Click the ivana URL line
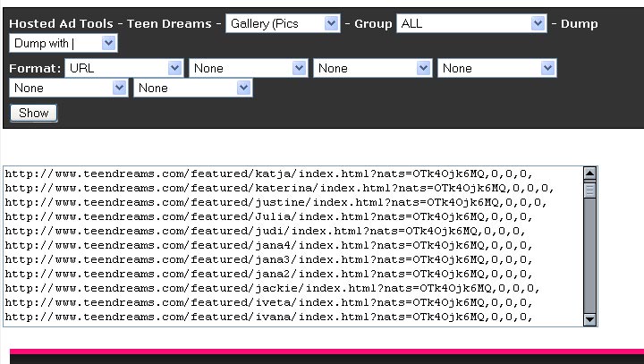The height and width of the screenshot is (364, 644). [268, 317]
